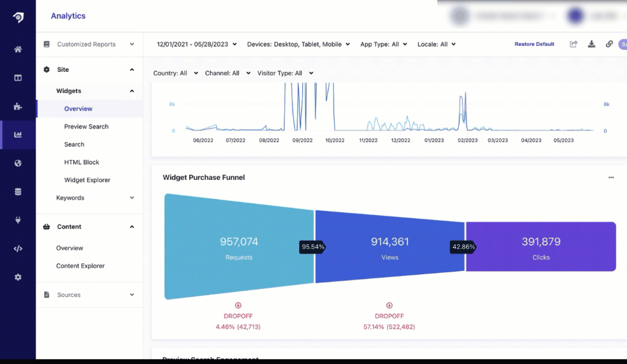
Task: Click the download report icon
Action: pos(591,44)
